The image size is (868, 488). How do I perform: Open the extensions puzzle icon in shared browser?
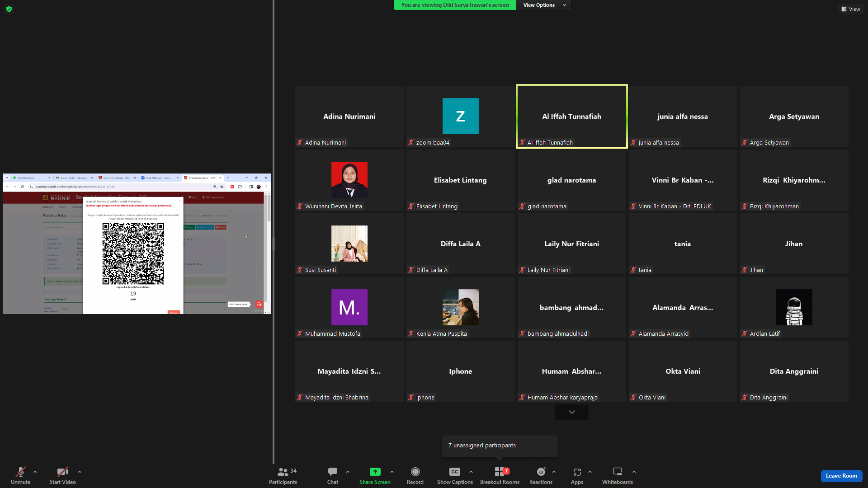240,187
